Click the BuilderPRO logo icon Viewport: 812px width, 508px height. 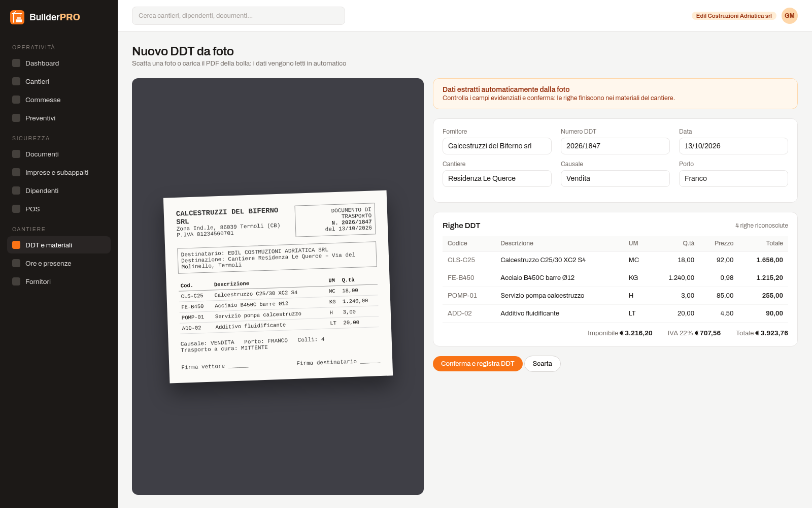tap(17, 17)
